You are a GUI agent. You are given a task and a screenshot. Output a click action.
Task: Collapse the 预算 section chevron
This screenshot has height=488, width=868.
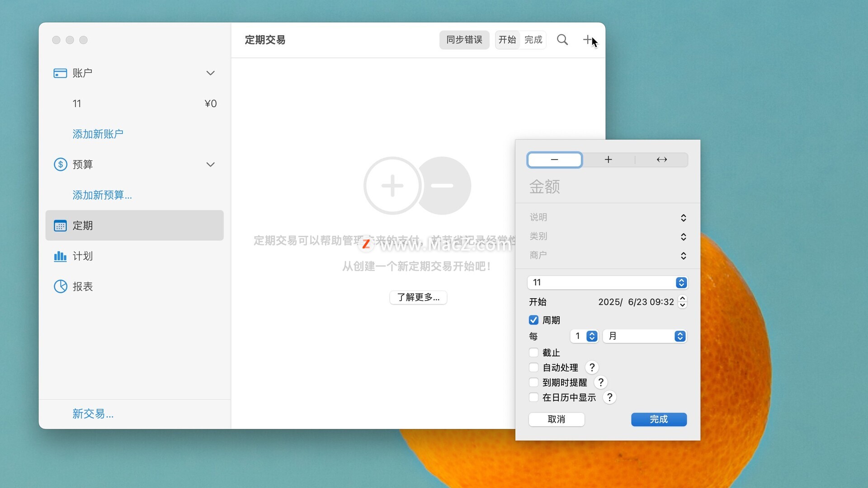pos(210,164)
